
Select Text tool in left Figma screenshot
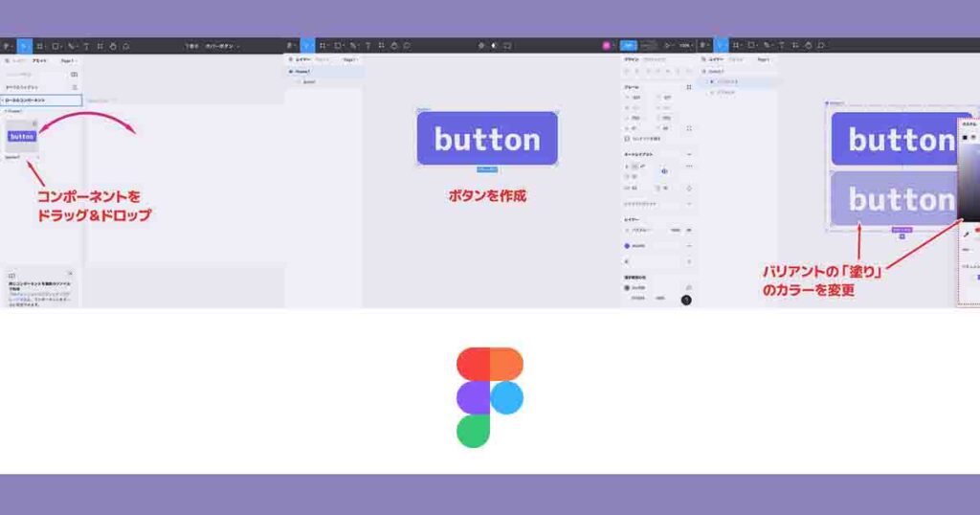coord(86,46)
